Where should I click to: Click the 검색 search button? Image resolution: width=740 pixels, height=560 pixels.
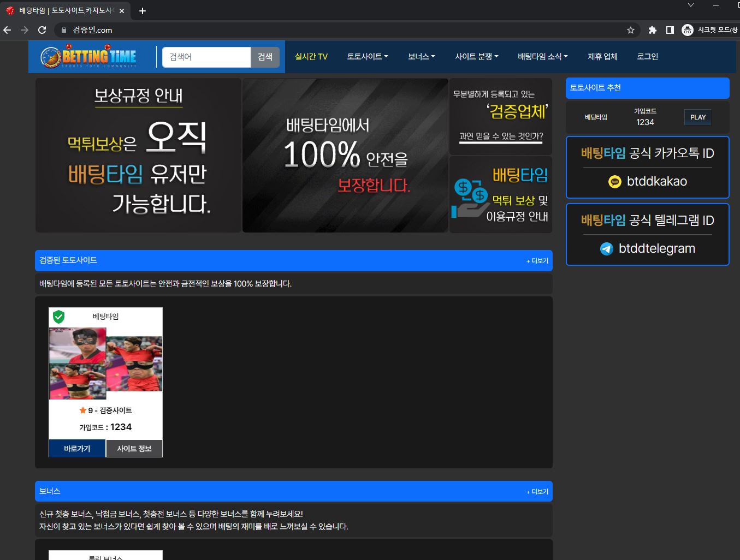click(265, 57)
